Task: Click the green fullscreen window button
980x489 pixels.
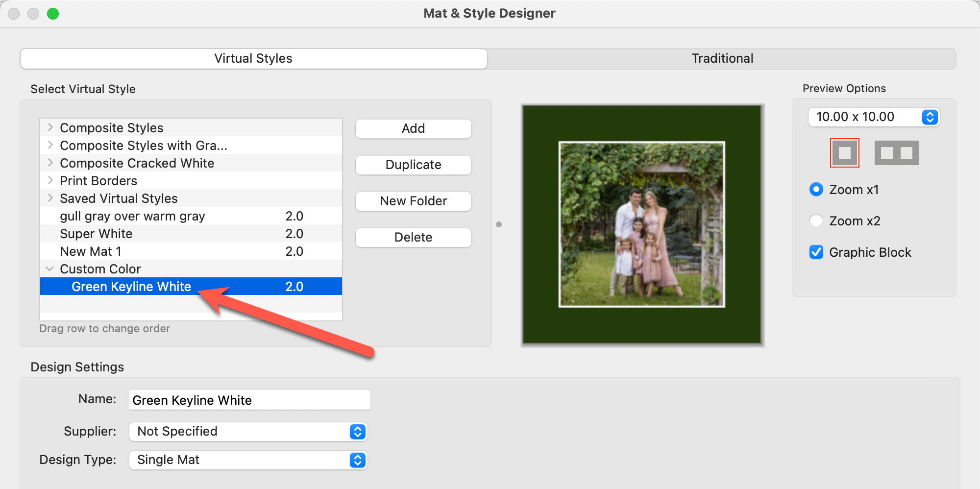Action: tap(53, 14)
